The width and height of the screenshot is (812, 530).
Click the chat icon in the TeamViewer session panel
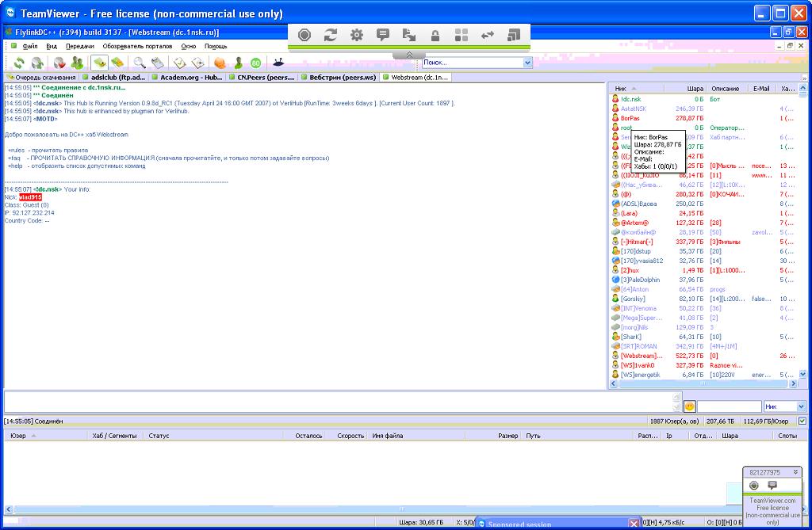coord(772,485)
